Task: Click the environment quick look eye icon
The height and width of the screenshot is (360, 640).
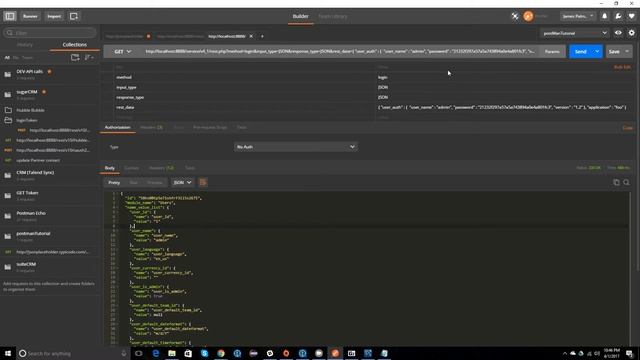Action: tap(618, 33)
